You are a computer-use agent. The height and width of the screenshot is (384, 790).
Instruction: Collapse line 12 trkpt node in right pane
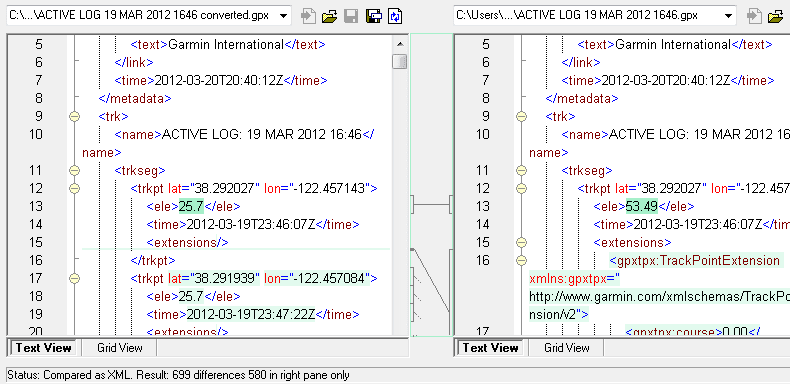pyautogui.click(x=521, y=188)
